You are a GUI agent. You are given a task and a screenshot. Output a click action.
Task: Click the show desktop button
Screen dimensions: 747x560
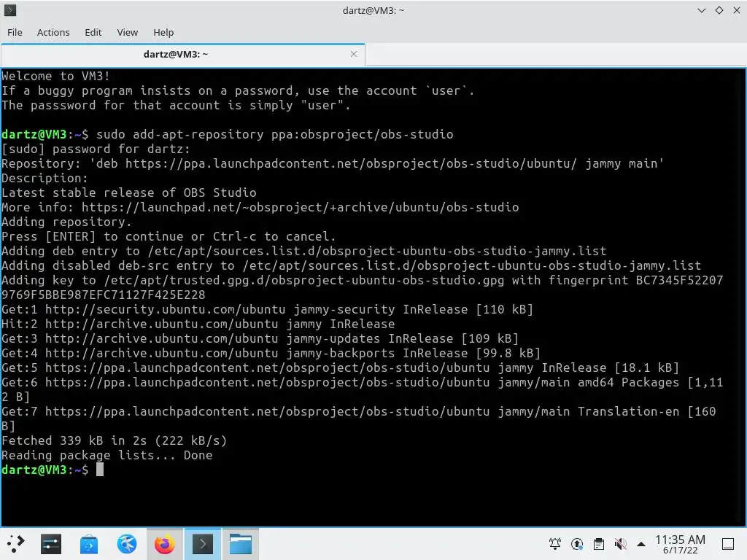728,544
